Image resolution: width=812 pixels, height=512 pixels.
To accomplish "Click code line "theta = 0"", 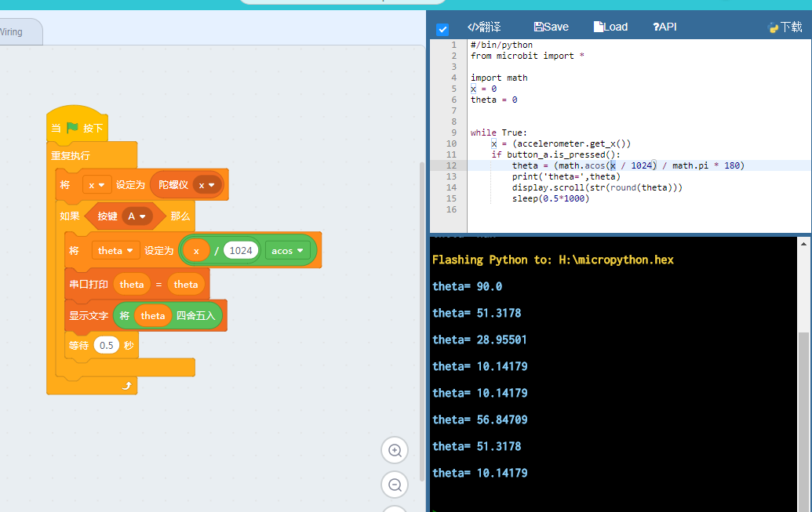I will pos(493,100).
